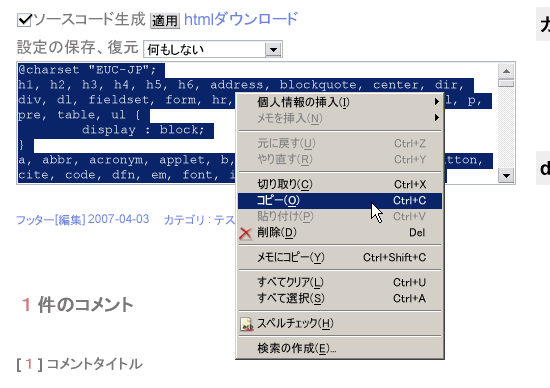Click the textarea scrollbar down arrow

pos(506,175)
